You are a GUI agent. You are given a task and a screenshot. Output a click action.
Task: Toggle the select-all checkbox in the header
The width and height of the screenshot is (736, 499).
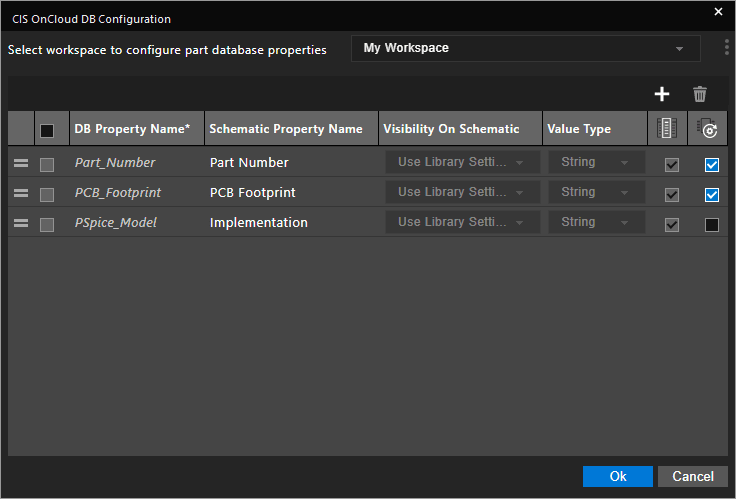pyautogui.click(x=47, y=131)
